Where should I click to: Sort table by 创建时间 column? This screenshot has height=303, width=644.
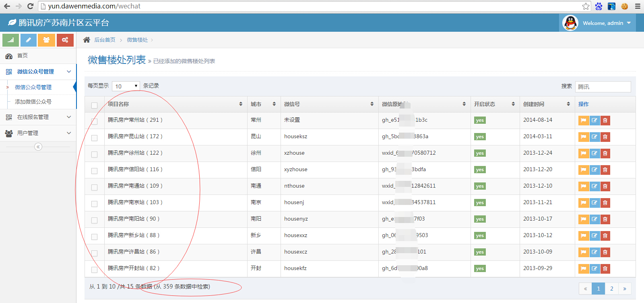pyautogui.click(x=547, y=104)
